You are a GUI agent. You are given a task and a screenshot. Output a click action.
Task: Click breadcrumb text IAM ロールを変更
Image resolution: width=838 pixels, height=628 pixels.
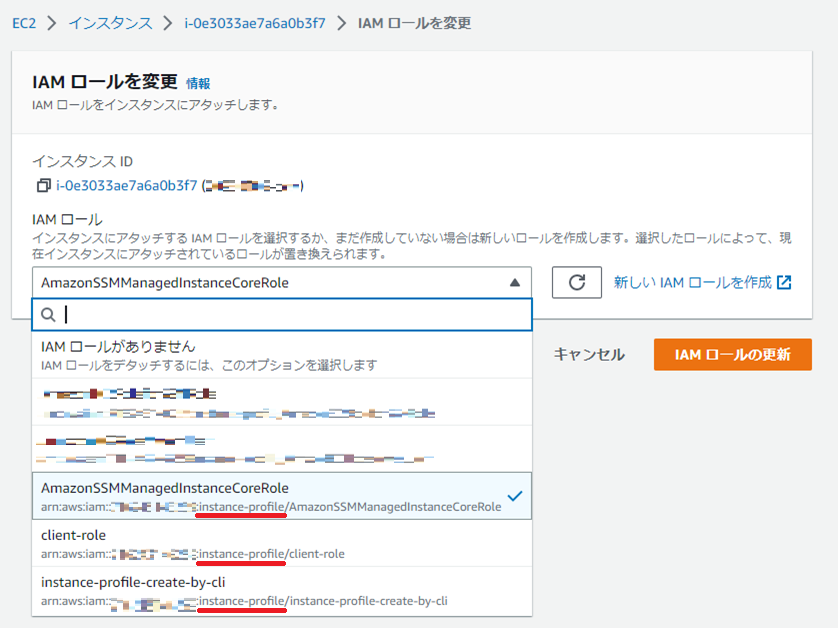coord(414,24)
